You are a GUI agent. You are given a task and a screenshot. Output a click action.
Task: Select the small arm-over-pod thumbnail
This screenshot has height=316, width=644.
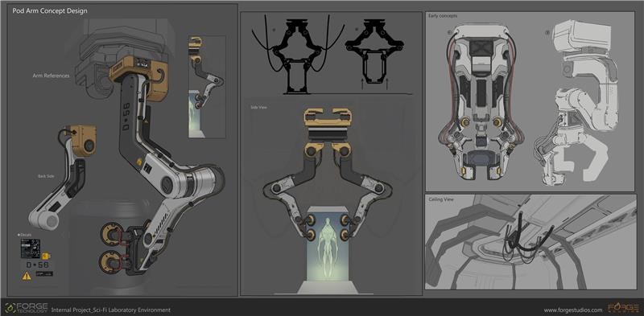click(x=207, y=87)
